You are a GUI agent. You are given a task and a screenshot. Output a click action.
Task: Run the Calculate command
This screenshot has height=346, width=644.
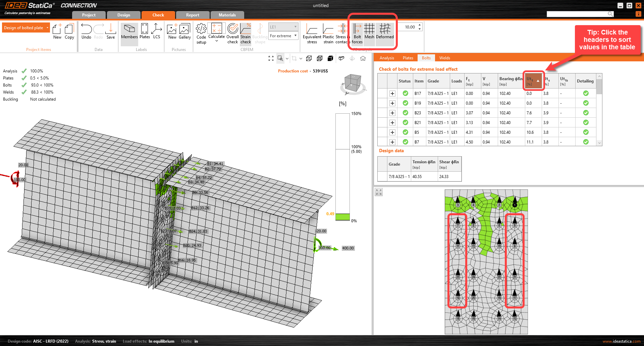click(x=216, y=33)
